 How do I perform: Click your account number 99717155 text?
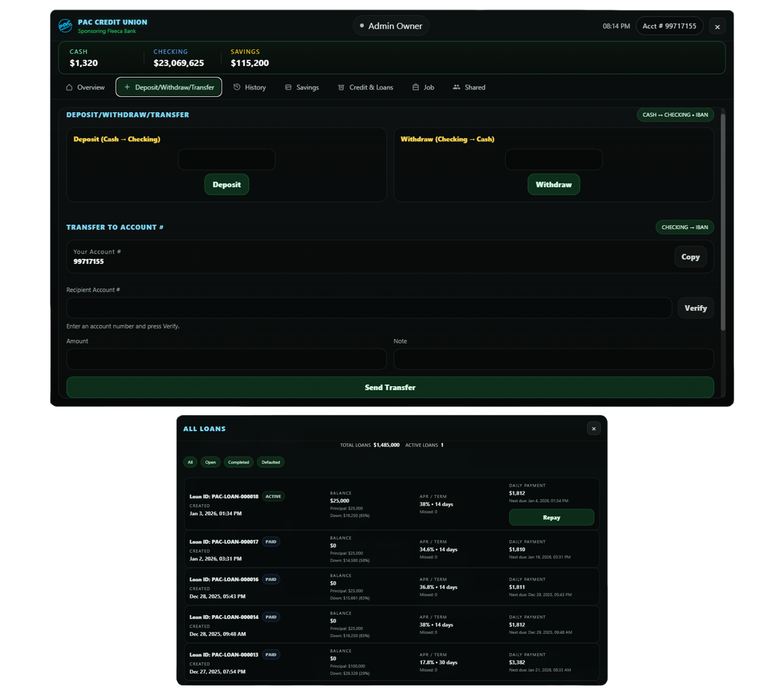[89, 261]
